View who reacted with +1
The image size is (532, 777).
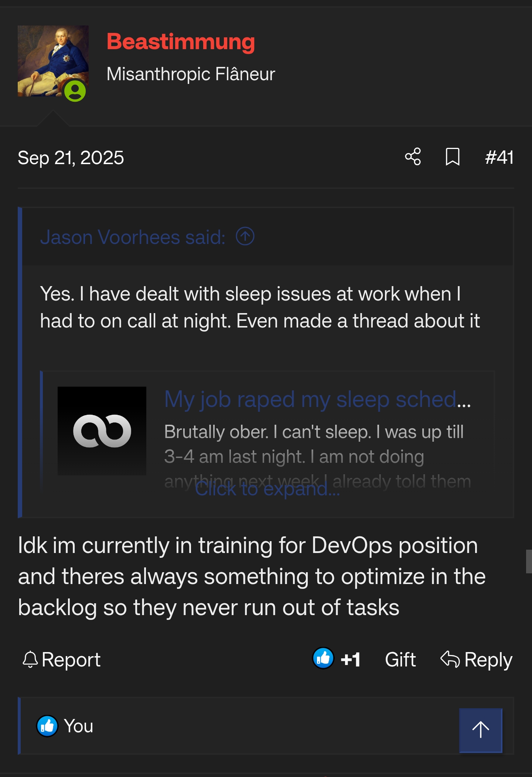(350, 659)
